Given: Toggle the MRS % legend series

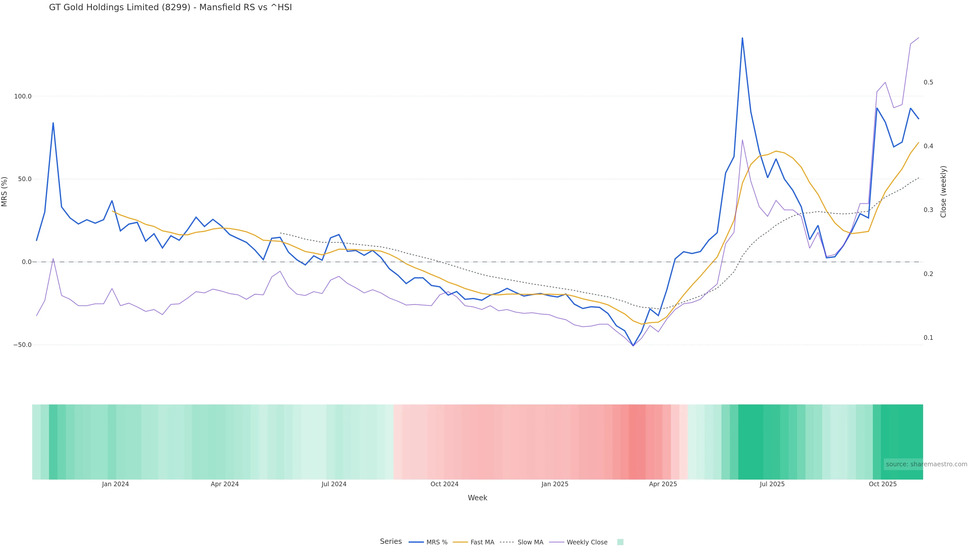Looking at the screenshot, I should point(436,542).
